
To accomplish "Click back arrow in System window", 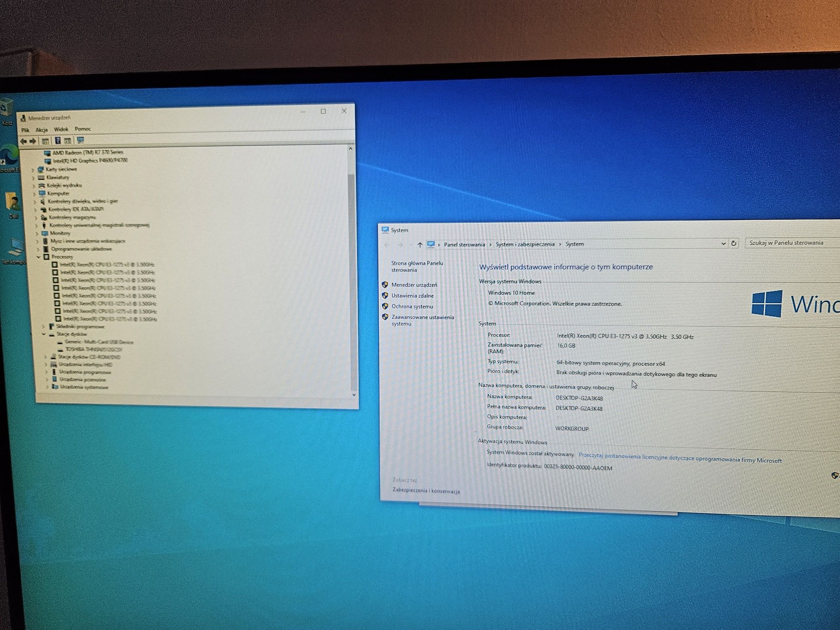I will [387, 245].
